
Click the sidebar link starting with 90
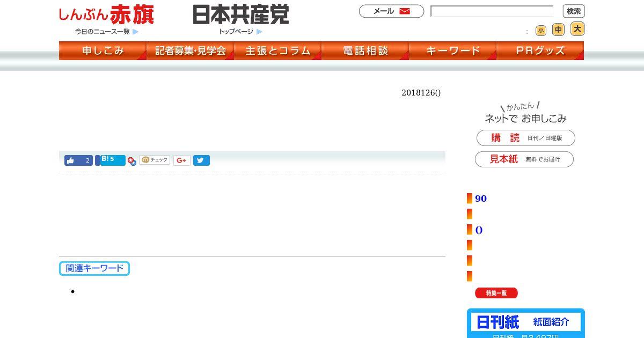tap(481, 199)
